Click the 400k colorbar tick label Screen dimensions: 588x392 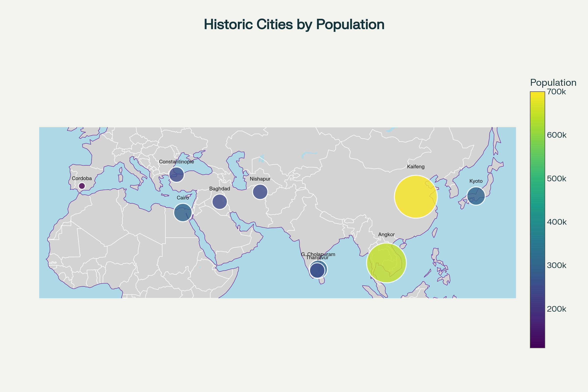pos(556,222)
